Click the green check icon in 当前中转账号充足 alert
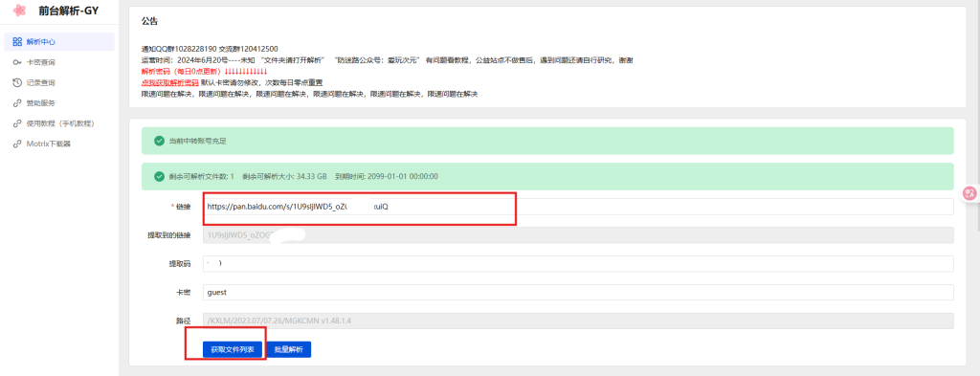The image size is (980, 376). (159, 141)
